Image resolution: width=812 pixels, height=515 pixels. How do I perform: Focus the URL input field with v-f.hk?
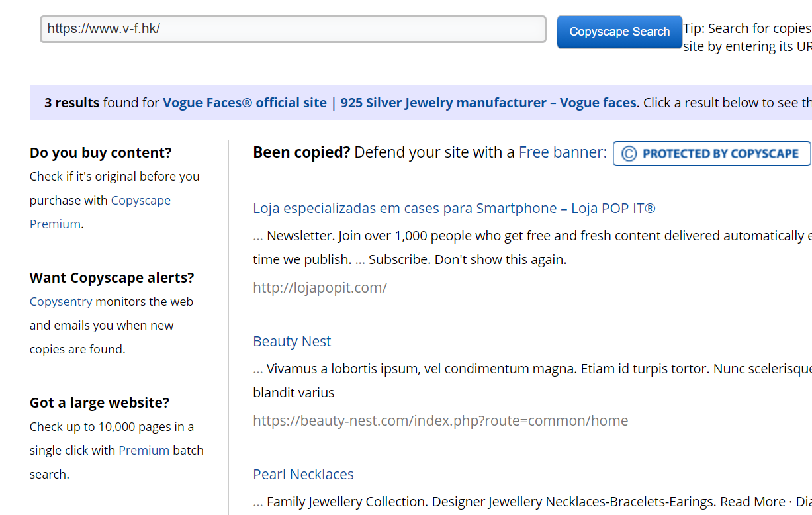tap(293, 29)
